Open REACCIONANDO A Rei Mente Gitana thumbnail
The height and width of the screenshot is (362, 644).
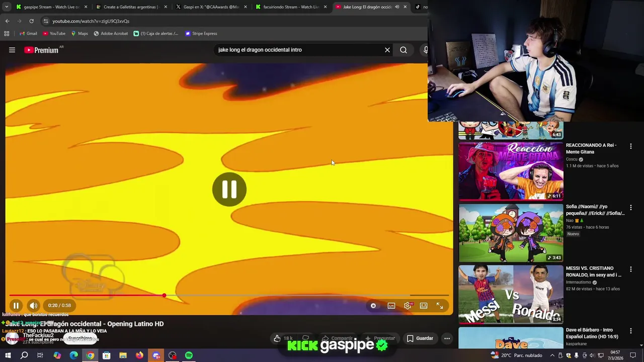[511, 171]
